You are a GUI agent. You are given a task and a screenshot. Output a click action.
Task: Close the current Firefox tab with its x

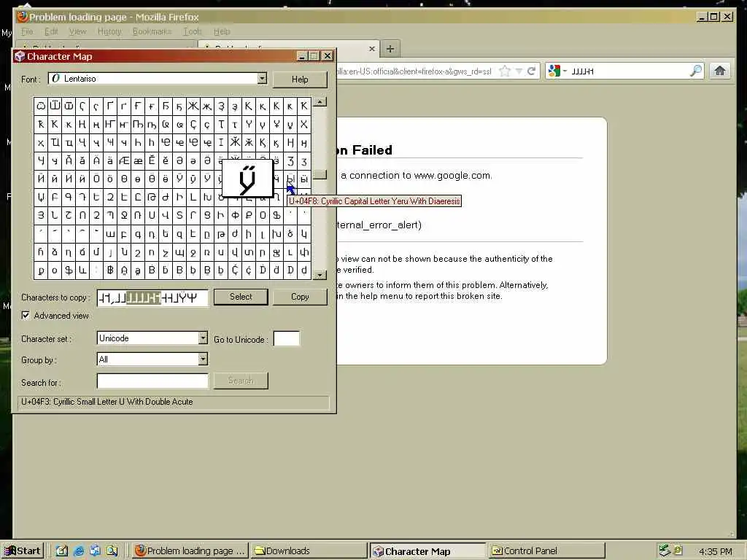pos(371,49)
